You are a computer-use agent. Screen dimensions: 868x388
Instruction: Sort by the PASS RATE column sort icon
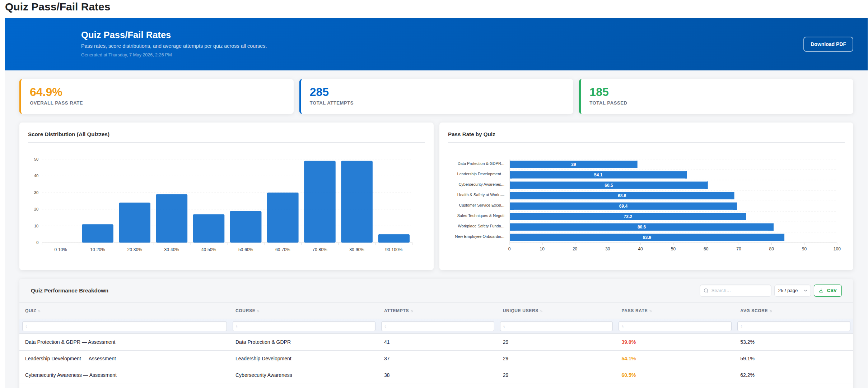[650, 311]
